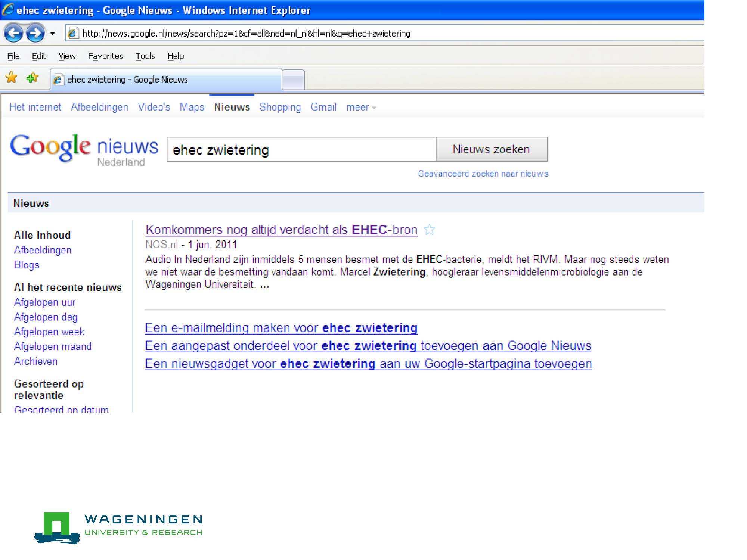This screenshot has width=747, height=560.
Task: Click 'Een aangepast onderdeel' toevoegen aan Google Nieuws
Action: (x=368, y=346)
